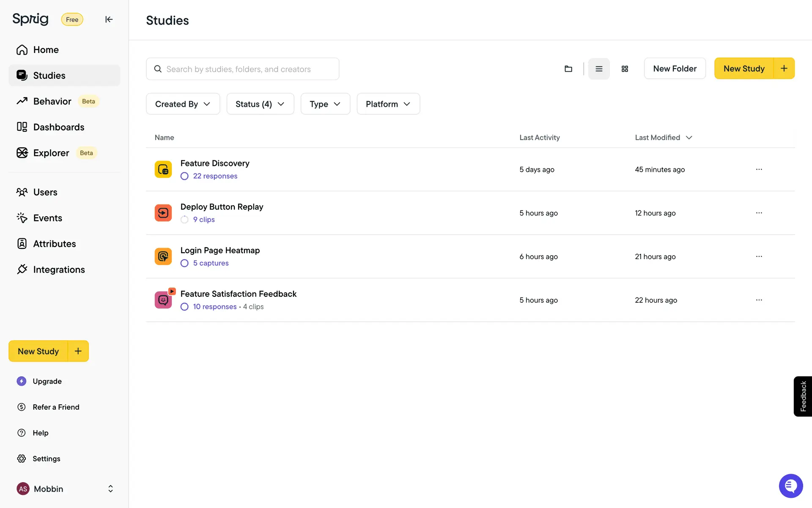Focus the studies search field

243,69
